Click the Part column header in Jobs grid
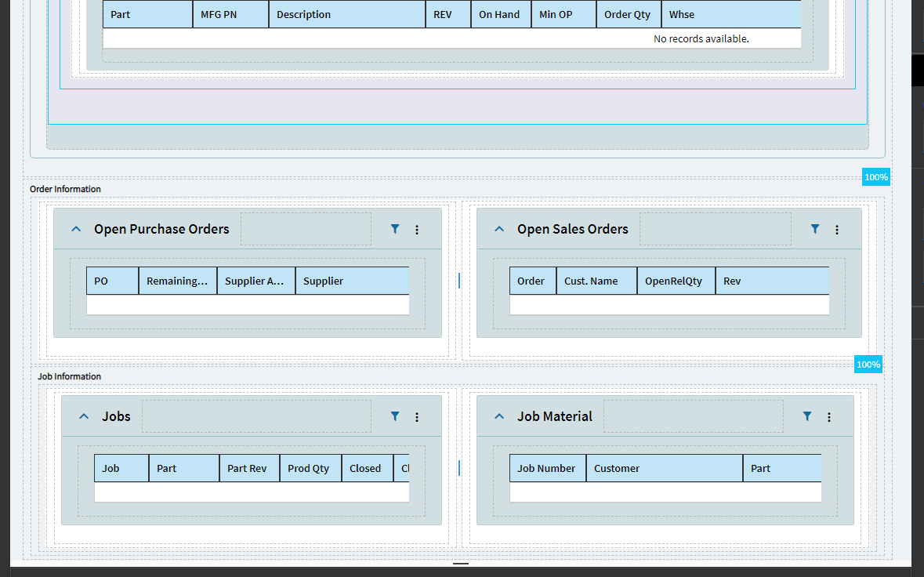The image size is (924, 577). [184, 469]
